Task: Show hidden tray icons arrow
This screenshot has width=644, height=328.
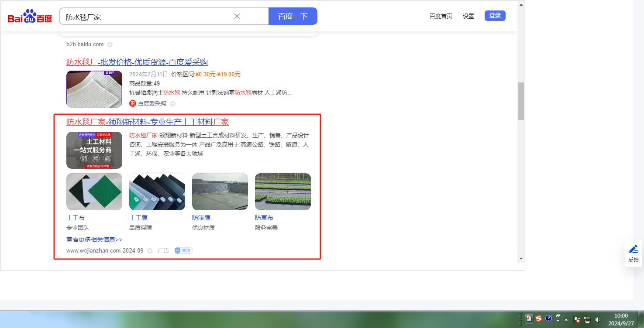Action: (566, 319)
